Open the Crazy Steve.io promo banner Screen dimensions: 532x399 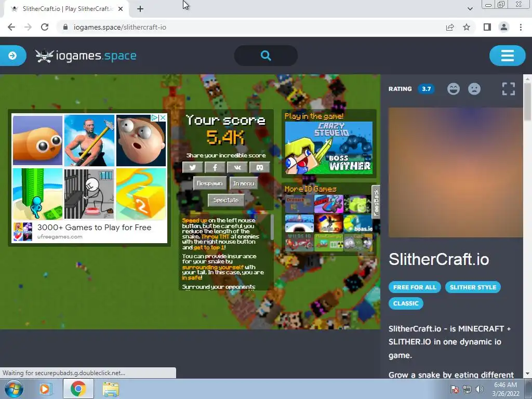tap(328, 148)
